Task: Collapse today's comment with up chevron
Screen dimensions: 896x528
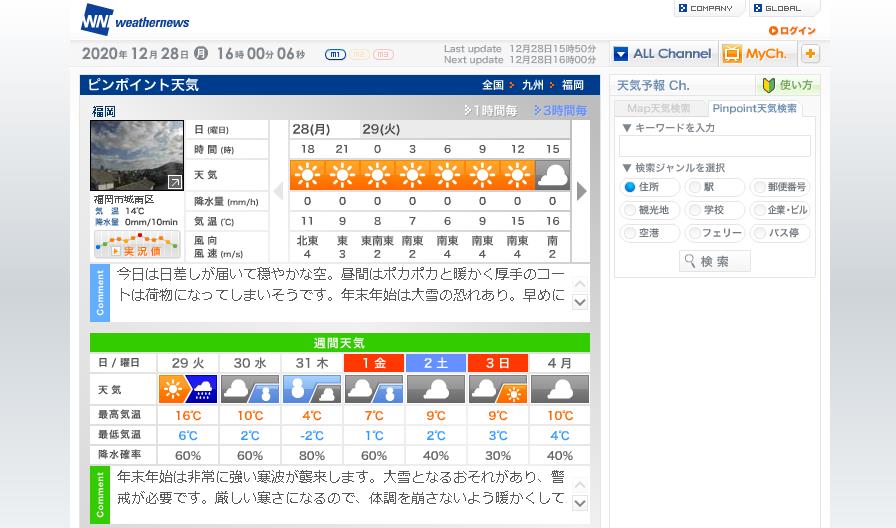Action: [580, 284]
